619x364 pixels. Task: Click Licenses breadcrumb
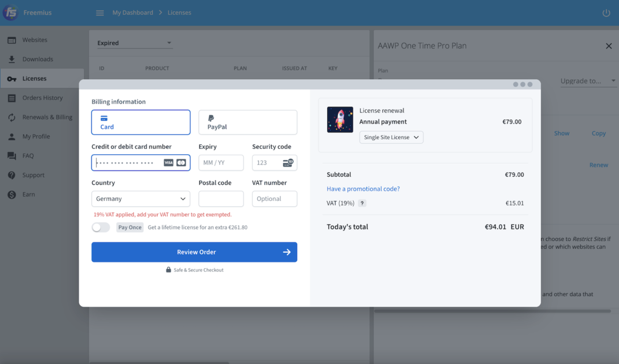tap(179, 13)
